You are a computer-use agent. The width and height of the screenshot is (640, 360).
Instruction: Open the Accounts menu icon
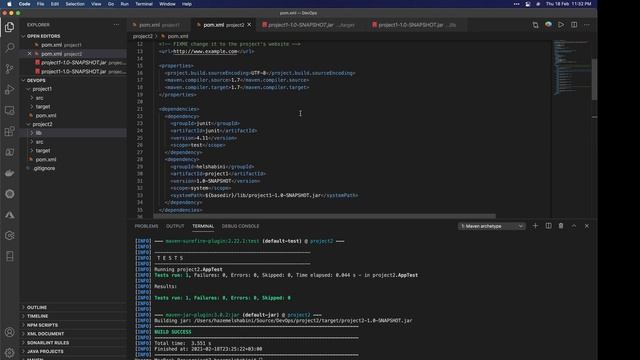pyautogui.click(x=9, y=332)
